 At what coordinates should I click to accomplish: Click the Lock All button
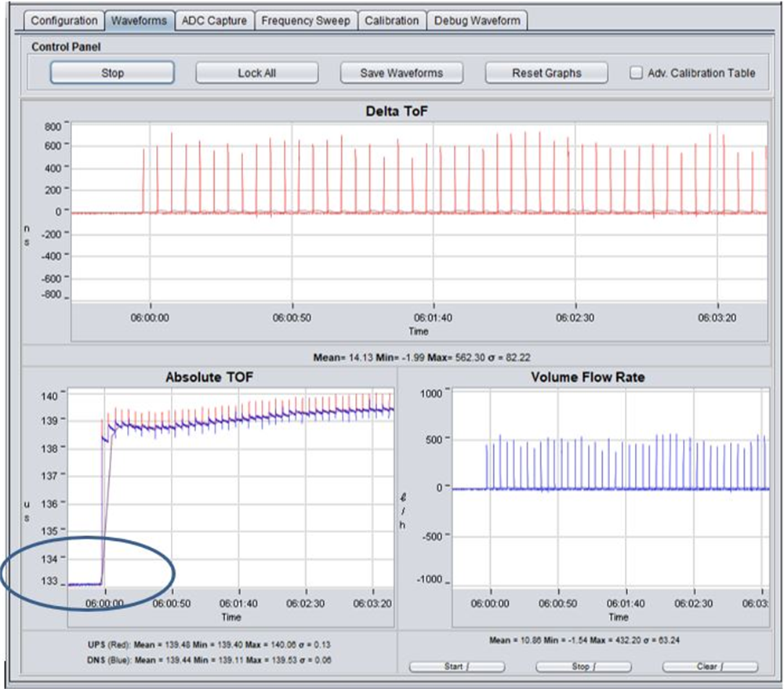pos(256,73)
